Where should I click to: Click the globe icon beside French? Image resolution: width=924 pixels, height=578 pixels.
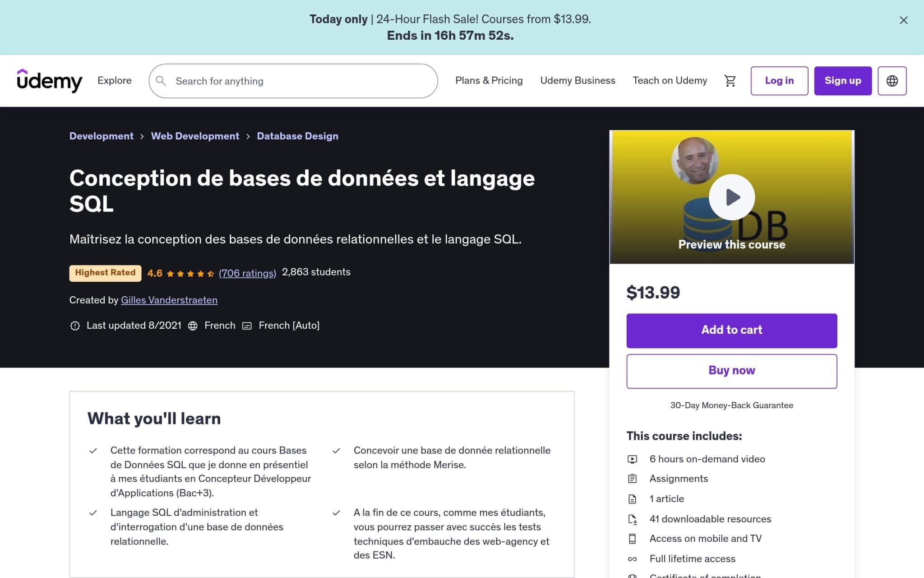tap(193, 326)
